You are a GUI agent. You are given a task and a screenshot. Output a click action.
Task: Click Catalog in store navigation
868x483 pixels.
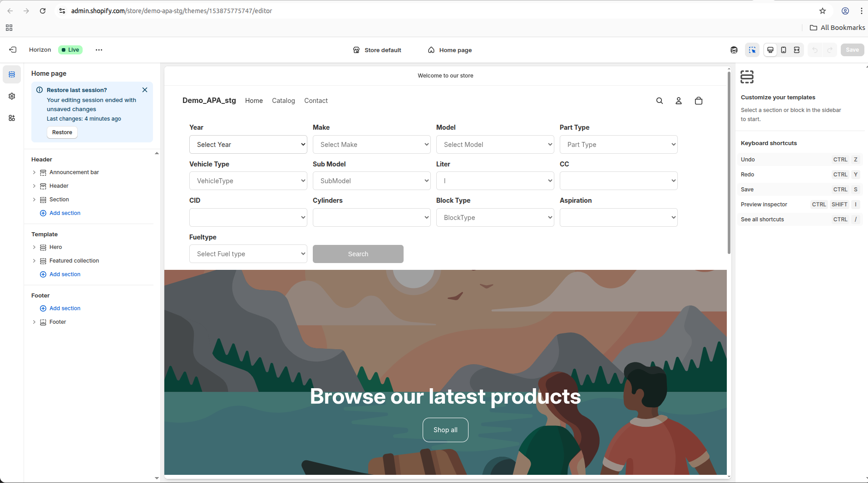pos(283,101)
